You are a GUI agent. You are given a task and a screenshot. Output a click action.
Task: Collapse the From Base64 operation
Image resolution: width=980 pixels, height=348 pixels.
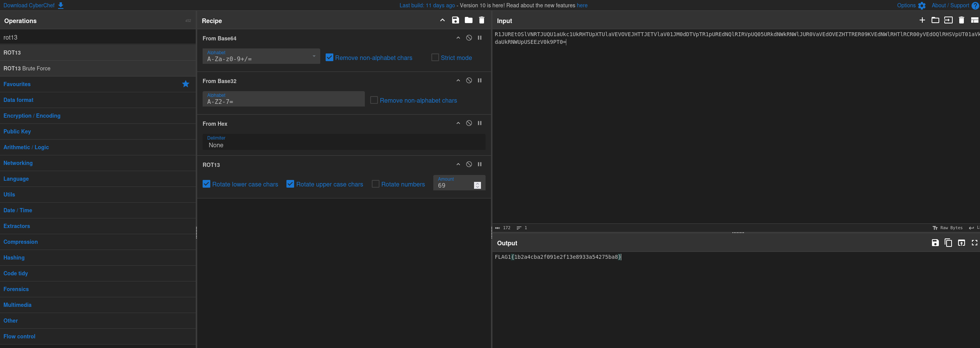[x=458, y=38]
